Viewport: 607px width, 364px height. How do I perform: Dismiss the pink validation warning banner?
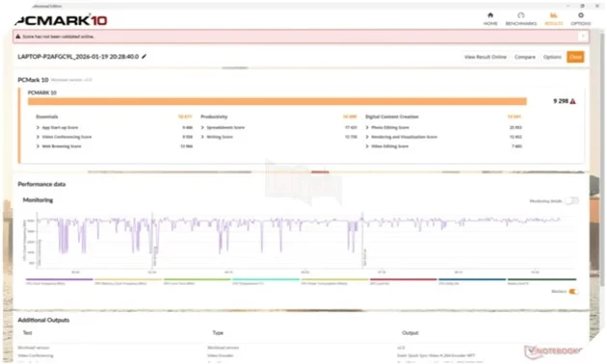point(583,36)
